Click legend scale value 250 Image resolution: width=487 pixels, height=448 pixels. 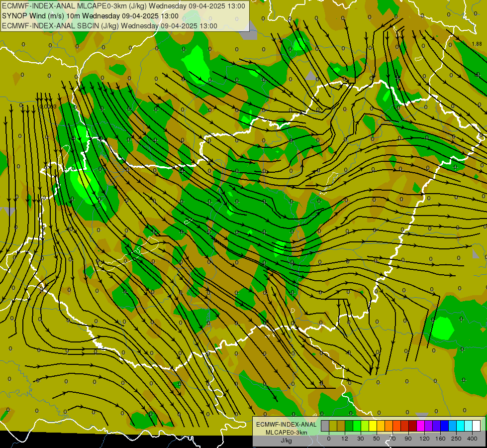click(x=456, y=439)
